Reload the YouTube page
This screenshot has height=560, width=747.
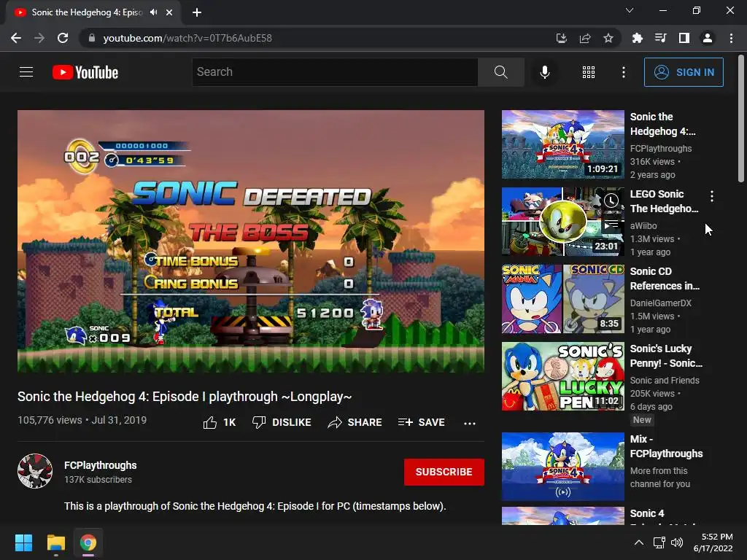pos(63,38)
